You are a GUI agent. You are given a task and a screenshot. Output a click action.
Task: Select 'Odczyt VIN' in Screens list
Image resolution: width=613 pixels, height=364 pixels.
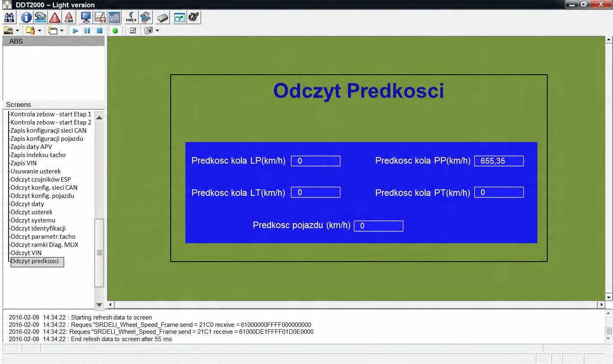coord(26,253)
